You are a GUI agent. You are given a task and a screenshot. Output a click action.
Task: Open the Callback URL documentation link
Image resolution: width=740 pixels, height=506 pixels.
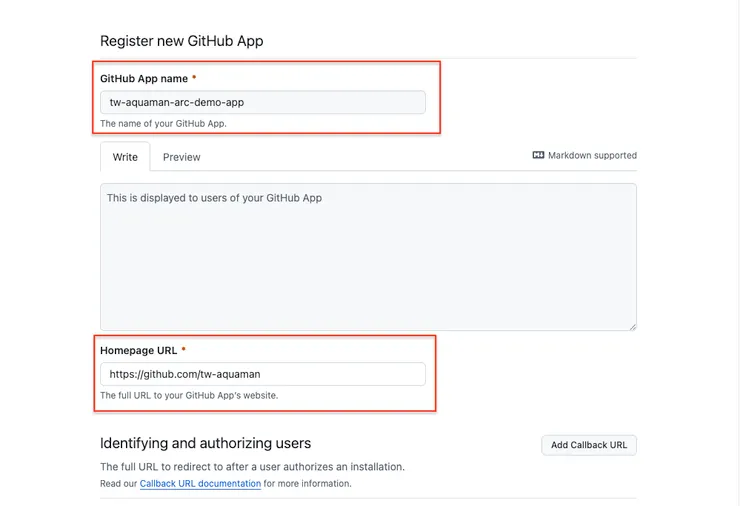(x=200, y=484)
